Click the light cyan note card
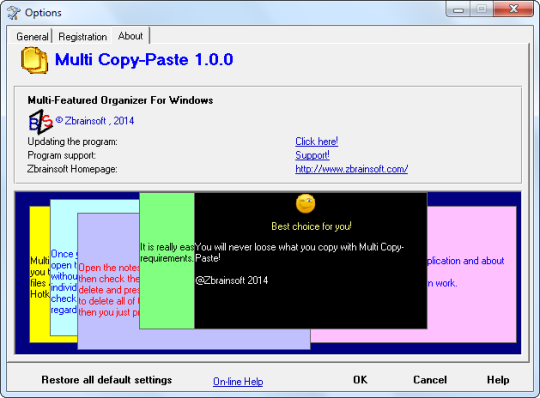 (x=64, y=269)
